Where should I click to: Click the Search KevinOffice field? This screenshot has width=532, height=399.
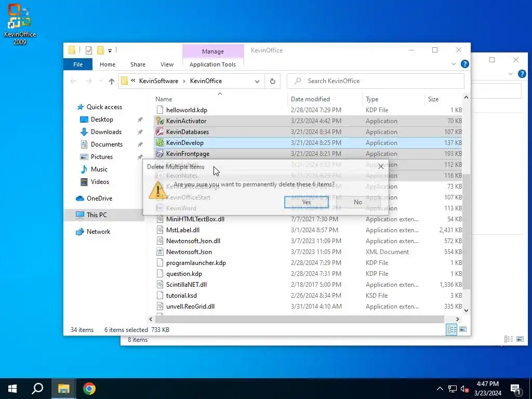376,81
